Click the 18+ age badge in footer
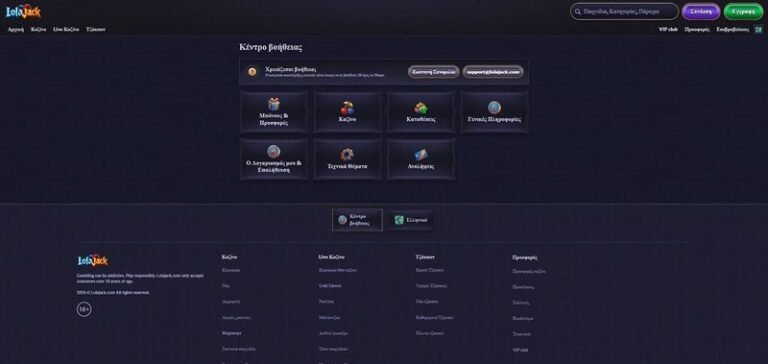This screenshot has width=768, height=364. point(84,310)
